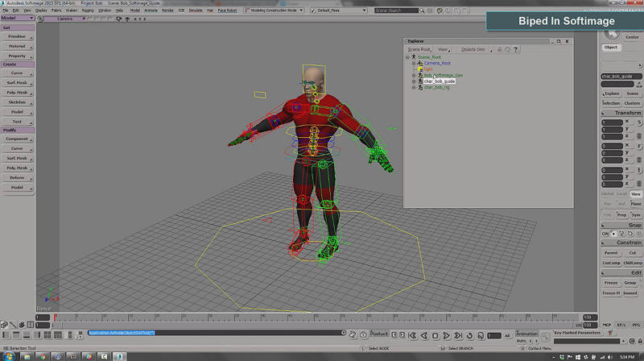Screen dimensions: 644x361
Task: Click Scene Search input field
Action: pyautogui.click(x=396, y=10)
